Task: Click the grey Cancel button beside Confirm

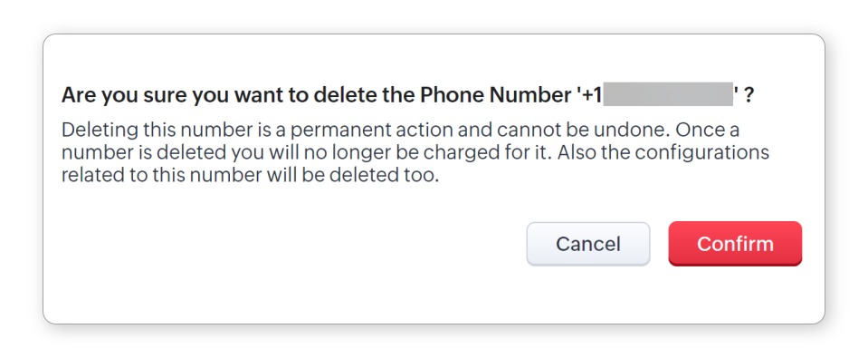Action: (588, 244)
